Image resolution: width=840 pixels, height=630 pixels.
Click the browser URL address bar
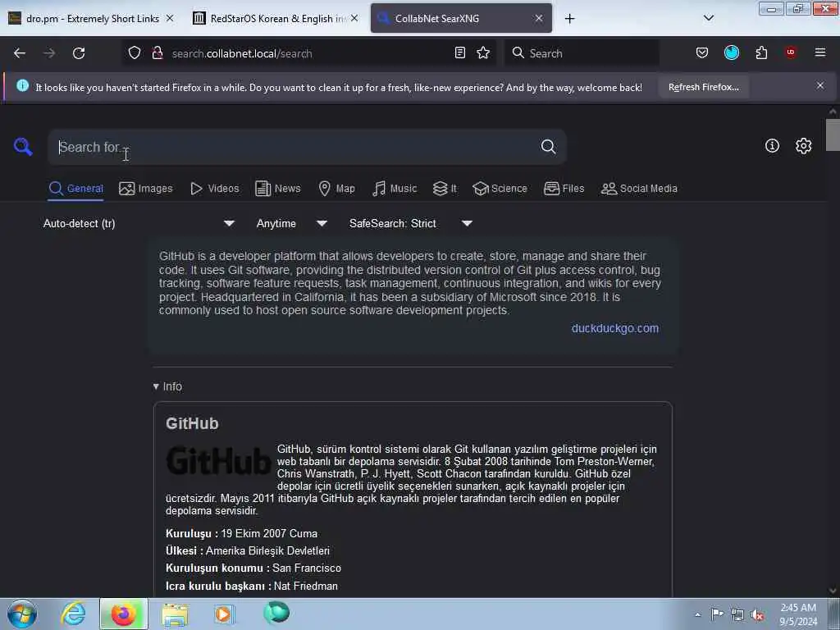(309, 53)
